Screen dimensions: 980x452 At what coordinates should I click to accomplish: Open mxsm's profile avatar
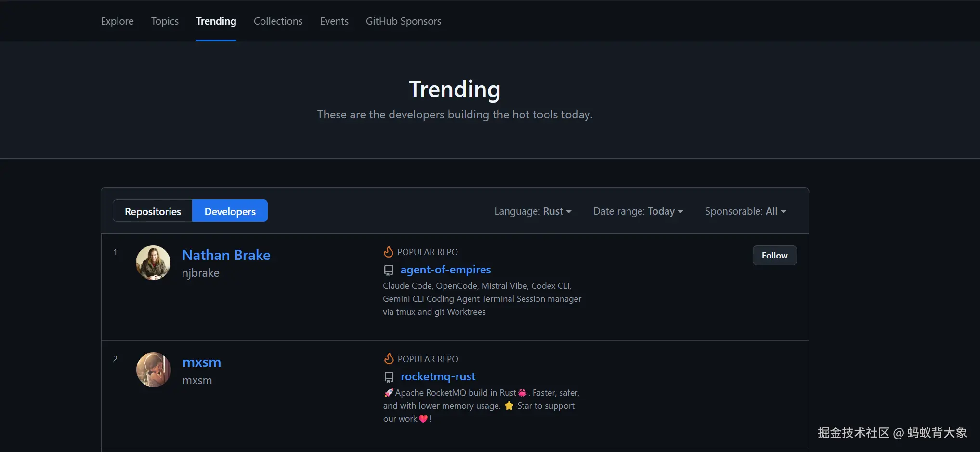153,370
